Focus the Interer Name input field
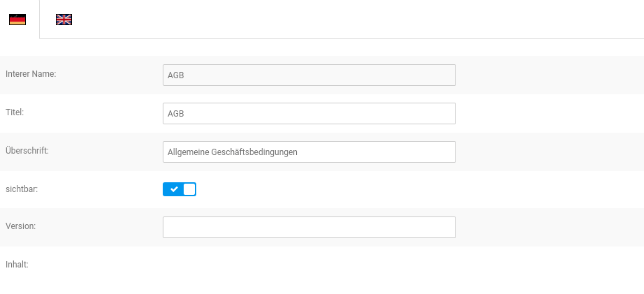Screen dimensions: 644x294 click(x=309, y=75)
